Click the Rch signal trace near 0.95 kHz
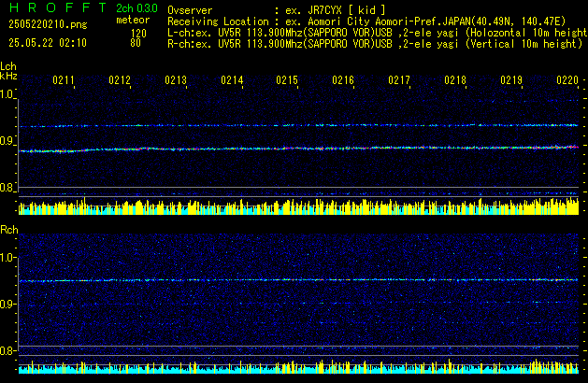 click(x=298, y=280)
